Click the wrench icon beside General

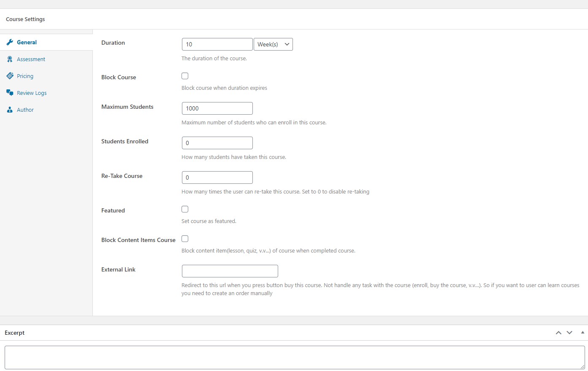point(10,42)
